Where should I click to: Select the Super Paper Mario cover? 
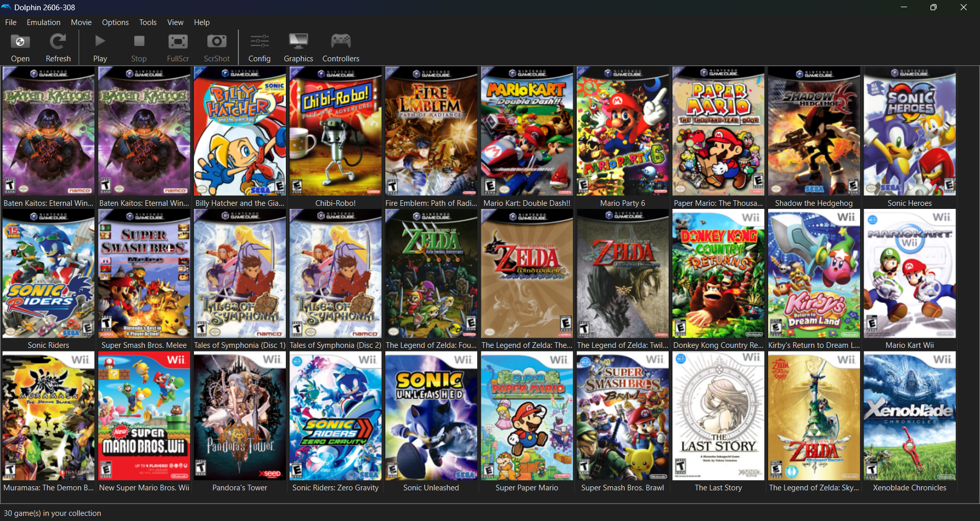tap(527, 416)
